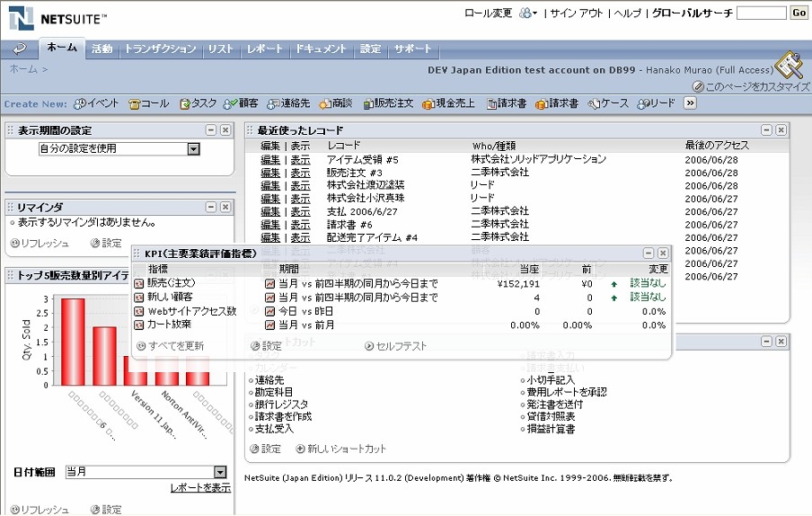The image size is (812, 516).
Task: Create new 顧客 from toolbar
Action: [x=241, y=103]
